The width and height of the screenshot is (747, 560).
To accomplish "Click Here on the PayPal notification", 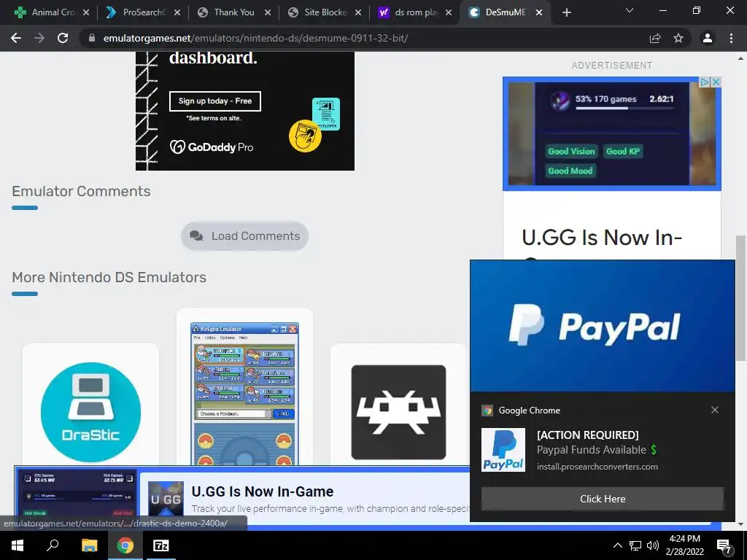I will coord(602,499).
